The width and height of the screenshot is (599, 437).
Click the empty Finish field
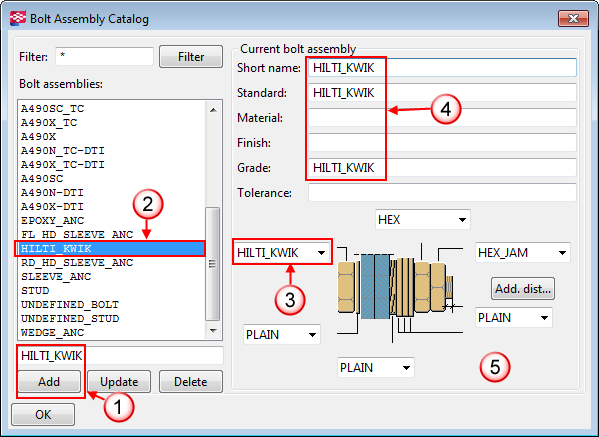click(x=442, y=142)
